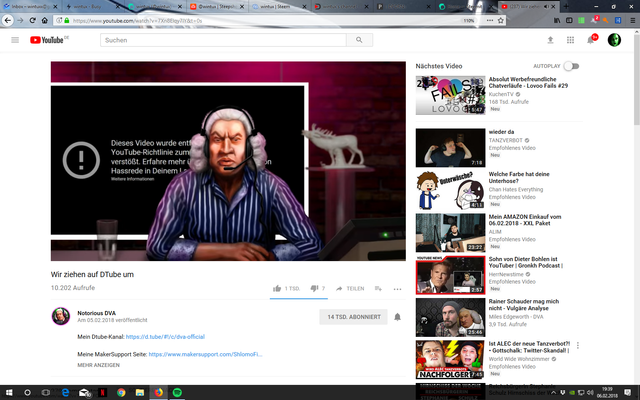The width and height of the screenshot is (640, 400).
Task: Launch Microsoft Edge from the taskbar
Action: (x=65, y=393)
